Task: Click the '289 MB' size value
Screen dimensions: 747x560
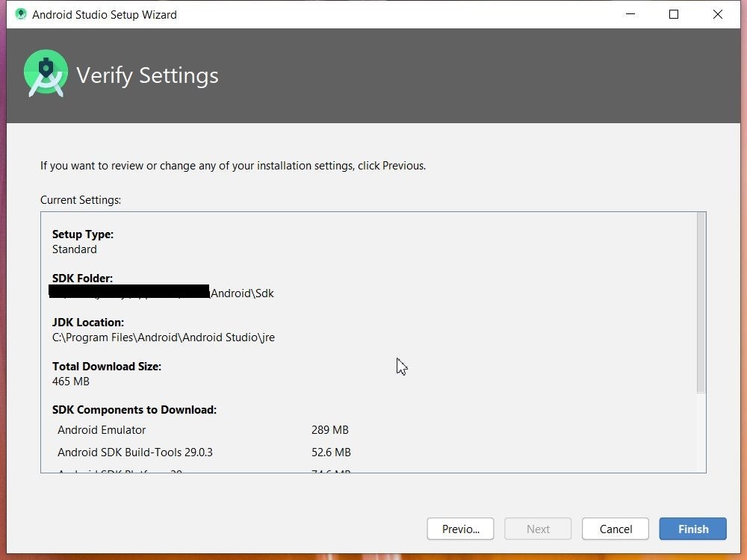Action: 329,429
